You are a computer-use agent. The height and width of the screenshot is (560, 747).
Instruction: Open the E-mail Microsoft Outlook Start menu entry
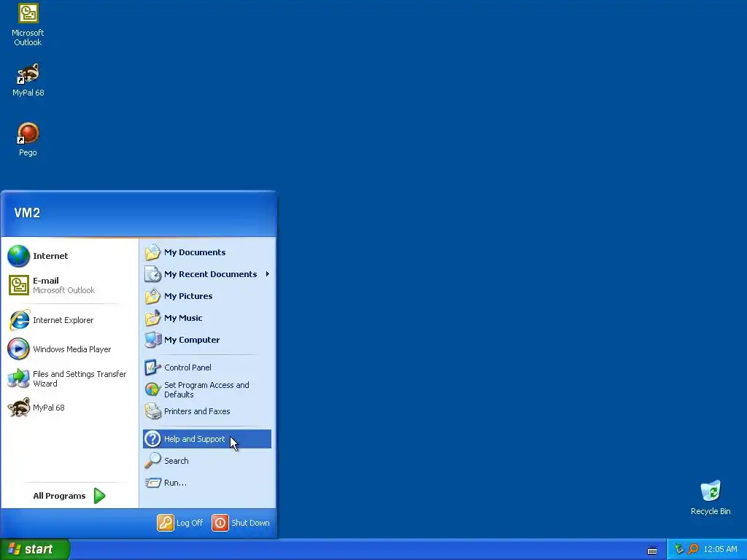(69, 285)
